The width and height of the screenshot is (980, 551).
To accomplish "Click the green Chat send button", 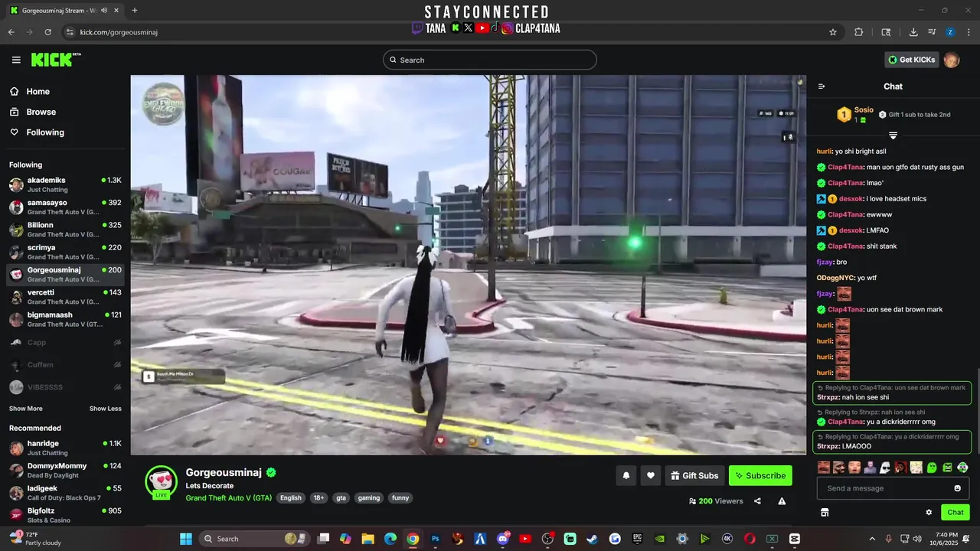I will (x=955, y=512).
